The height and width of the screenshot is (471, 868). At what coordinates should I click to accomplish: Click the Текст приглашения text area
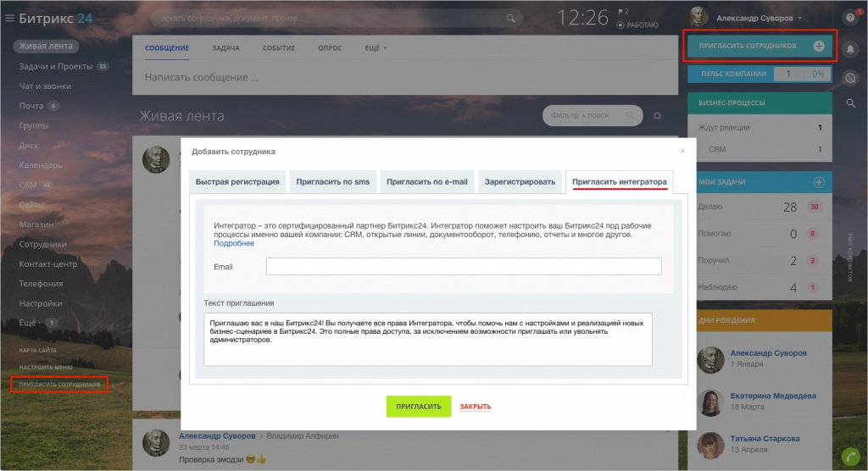427,340
